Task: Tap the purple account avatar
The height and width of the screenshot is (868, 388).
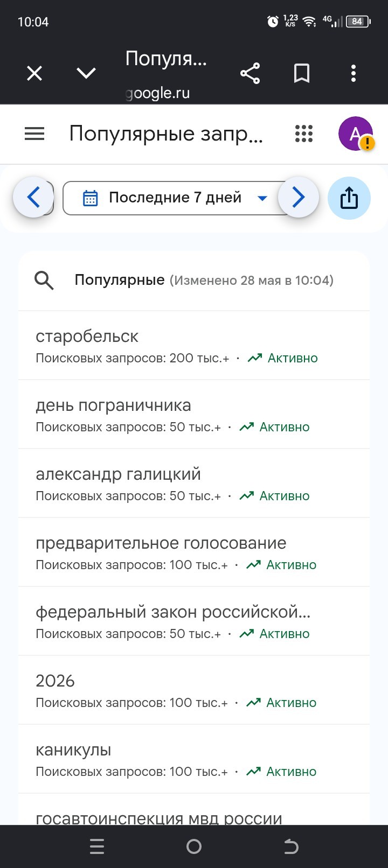Action: (356, 134)
